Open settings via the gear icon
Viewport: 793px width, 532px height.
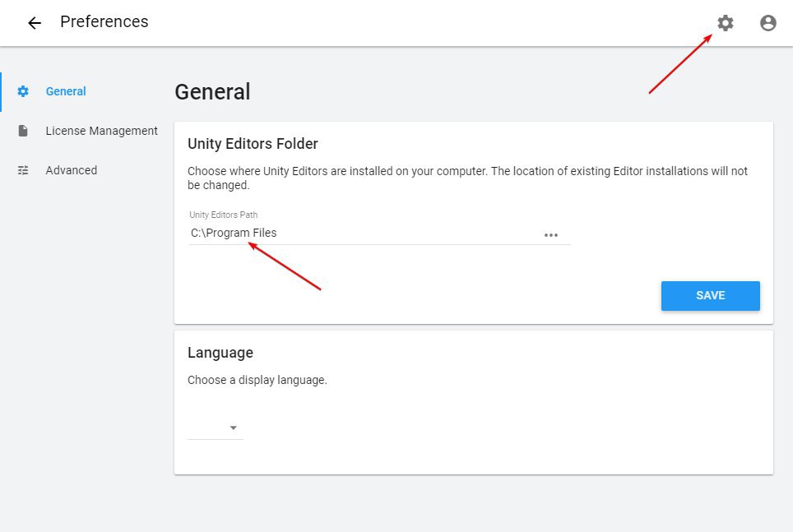coord(726,23)
